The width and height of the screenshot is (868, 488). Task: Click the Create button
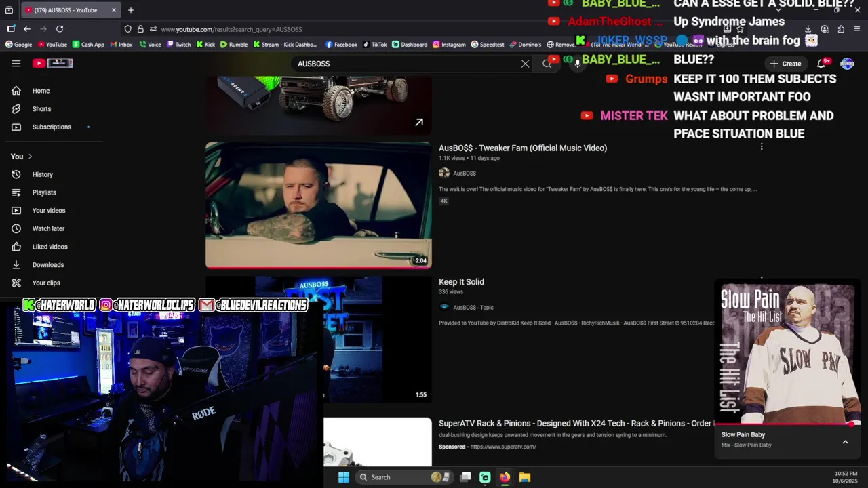click(x=785, y=64)
